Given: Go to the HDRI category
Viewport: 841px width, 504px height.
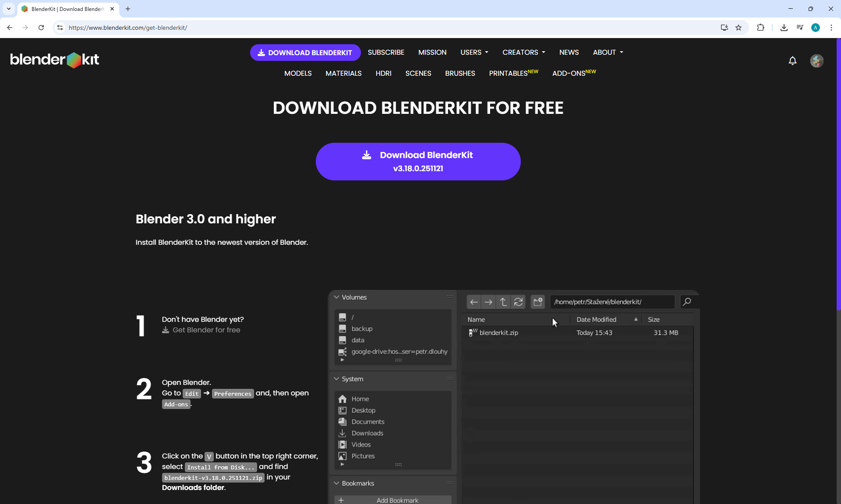Looking at the screenshot, I should 383,74.
